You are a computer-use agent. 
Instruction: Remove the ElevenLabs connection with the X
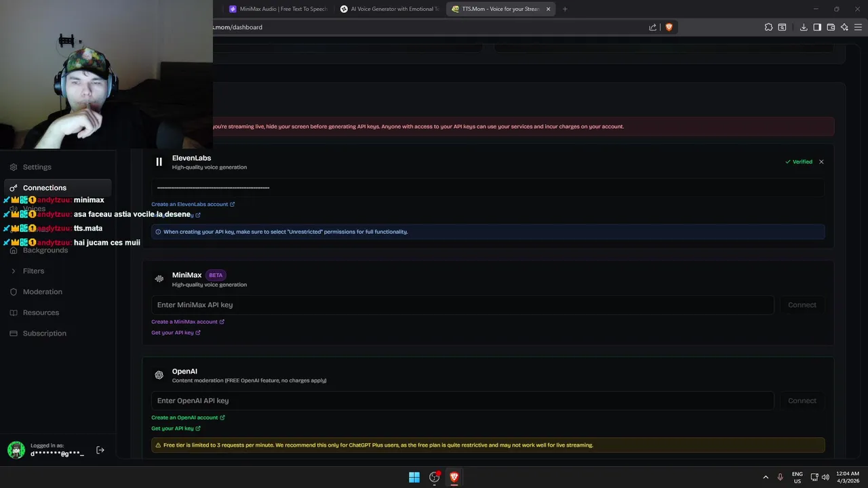click(x=821, y=162)
